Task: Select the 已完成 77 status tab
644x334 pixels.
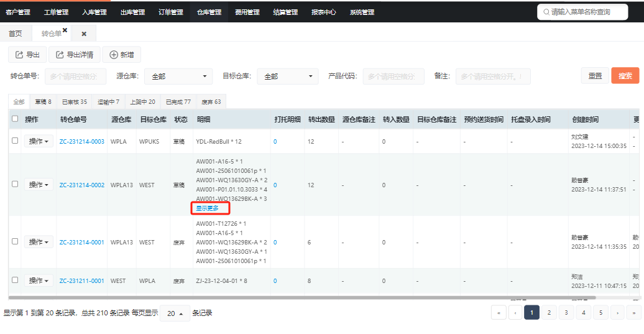Action: pos(178,101)
